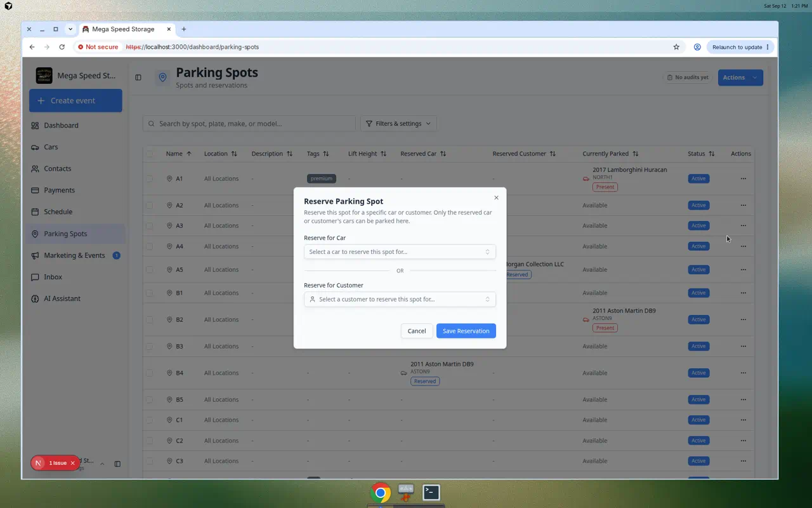Toggle the sidebar collapse icon
Screen dimensions: 812x508
(138, 77)
